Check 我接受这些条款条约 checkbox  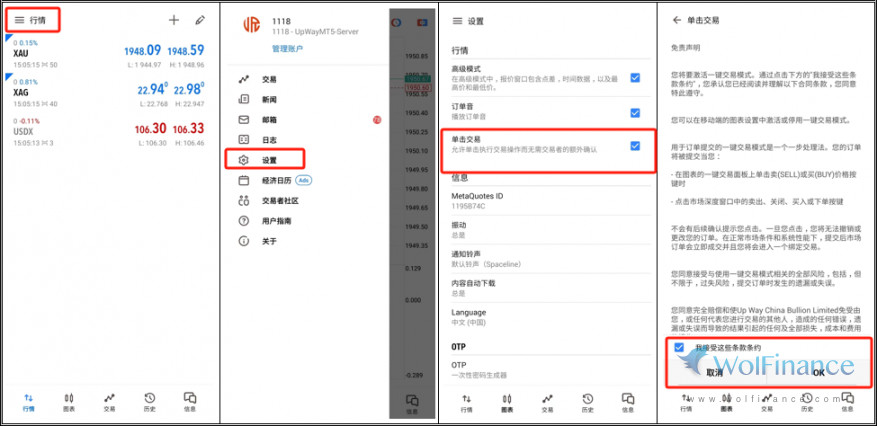(x=678, y=348)
